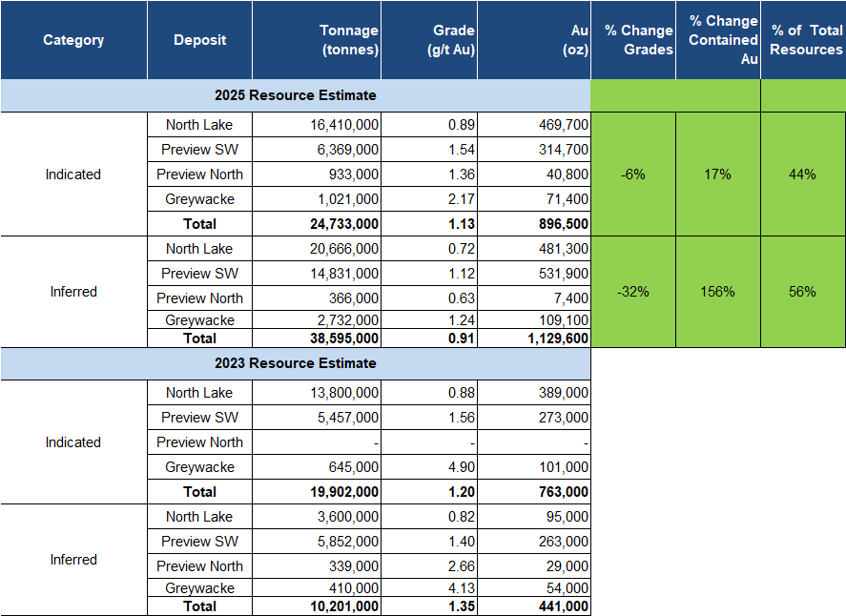846x616 pixels.
Task: Select the % Change Grades header
Action: click(x=633, y=40)
